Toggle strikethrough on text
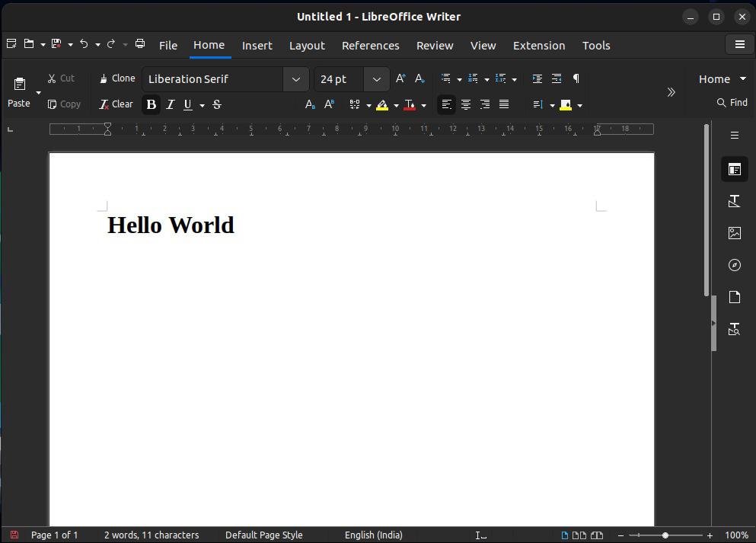The height and width of the screenshot is (543, 756). point(217,104)
